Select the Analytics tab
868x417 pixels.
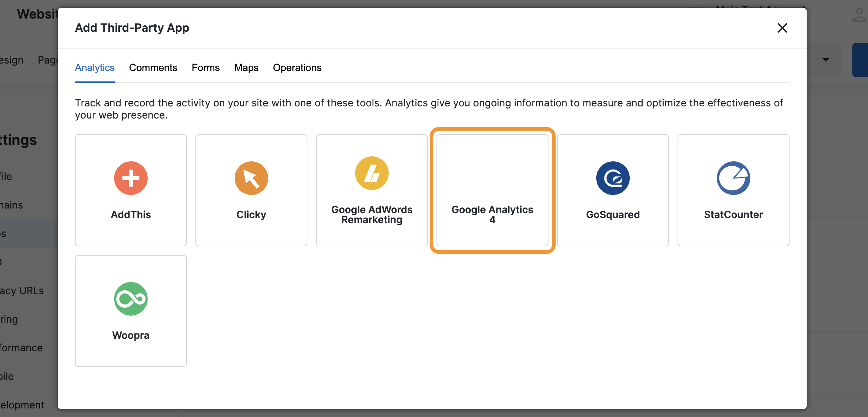(95, 67)
